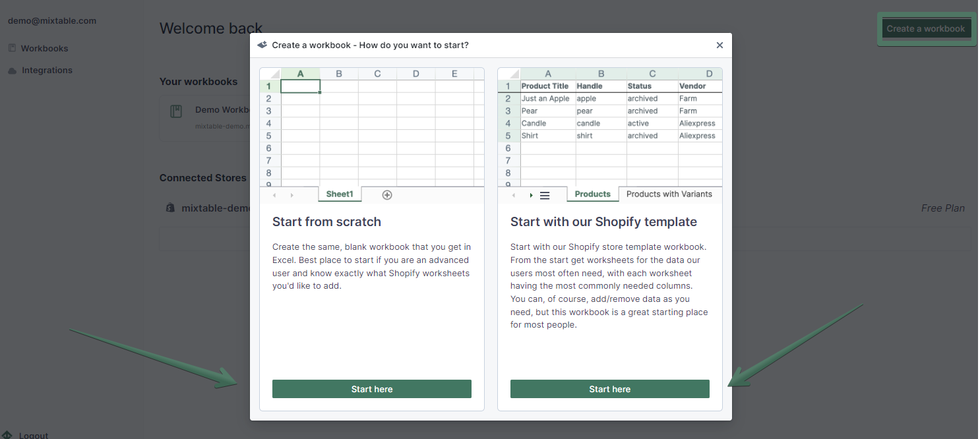
Task: Click select-all corner in blank sheet preview
Action: 270,74
